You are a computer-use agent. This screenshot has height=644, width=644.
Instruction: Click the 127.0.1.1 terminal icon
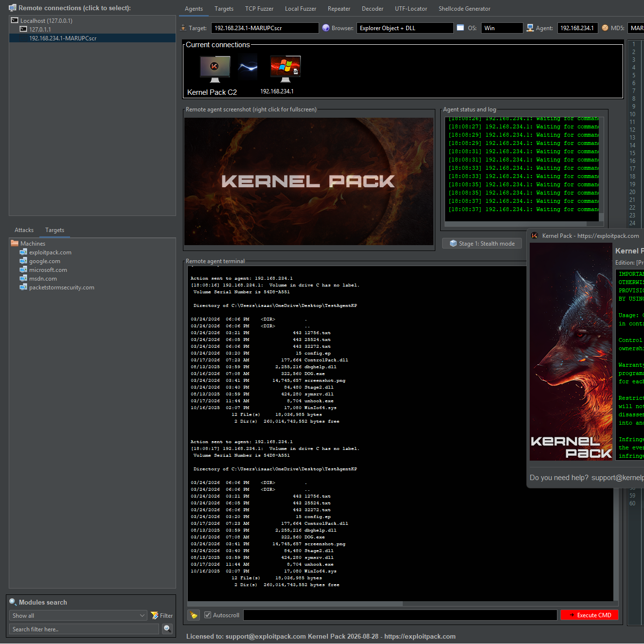(23, 29)
